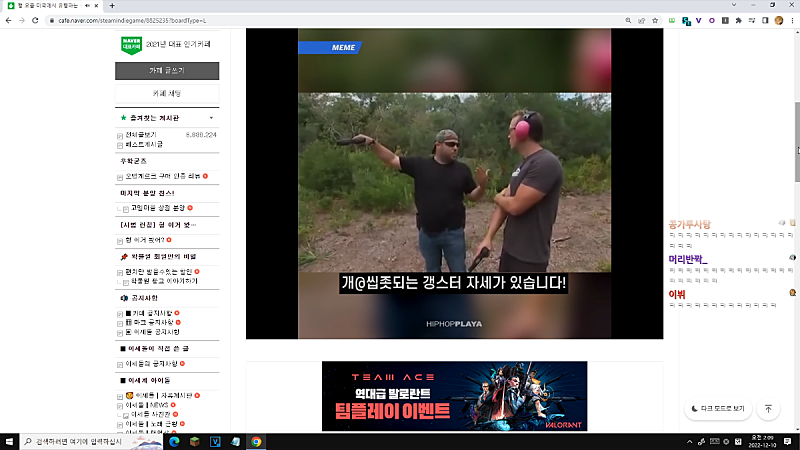Open the zoom magnifier icon in address bar
800x450 pixels.
tap(628, 20)
